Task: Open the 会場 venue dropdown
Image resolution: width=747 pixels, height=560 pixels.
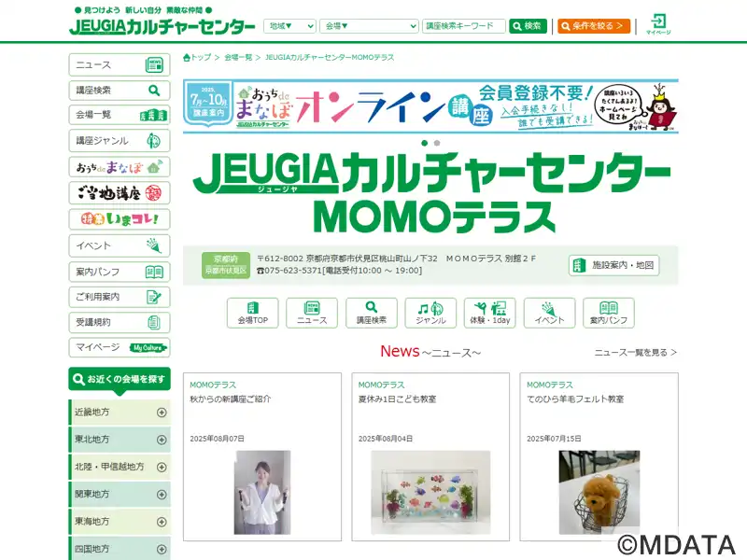Action: tap(369, 26)
